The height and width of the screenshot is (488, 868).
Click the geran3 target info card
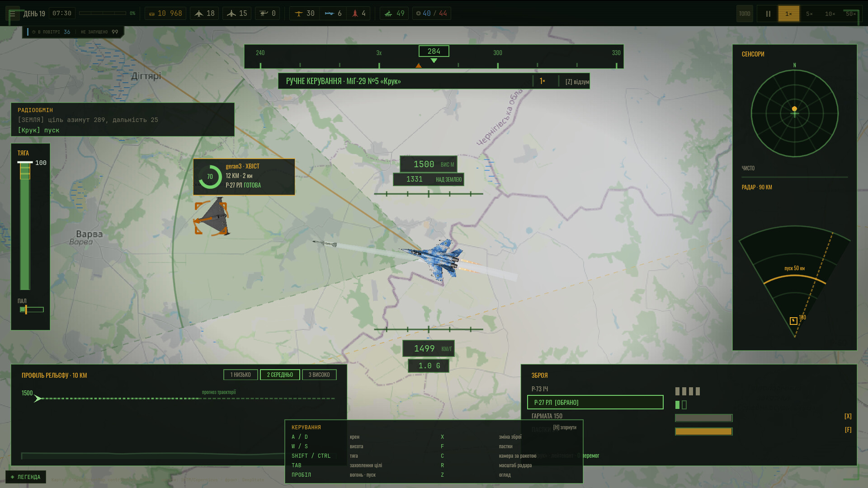pos(244,177)
